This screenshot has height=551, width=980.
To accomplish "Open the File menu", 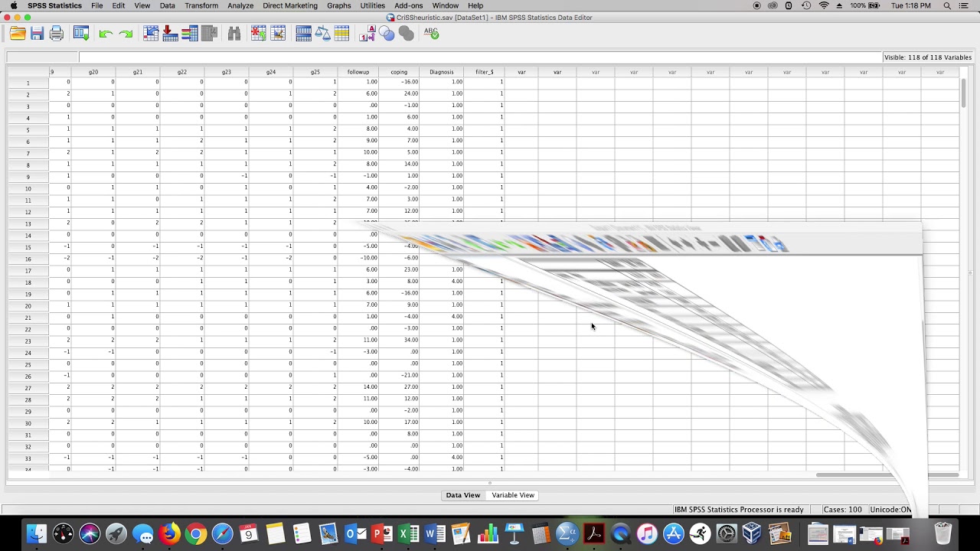I will click(97, 5).
